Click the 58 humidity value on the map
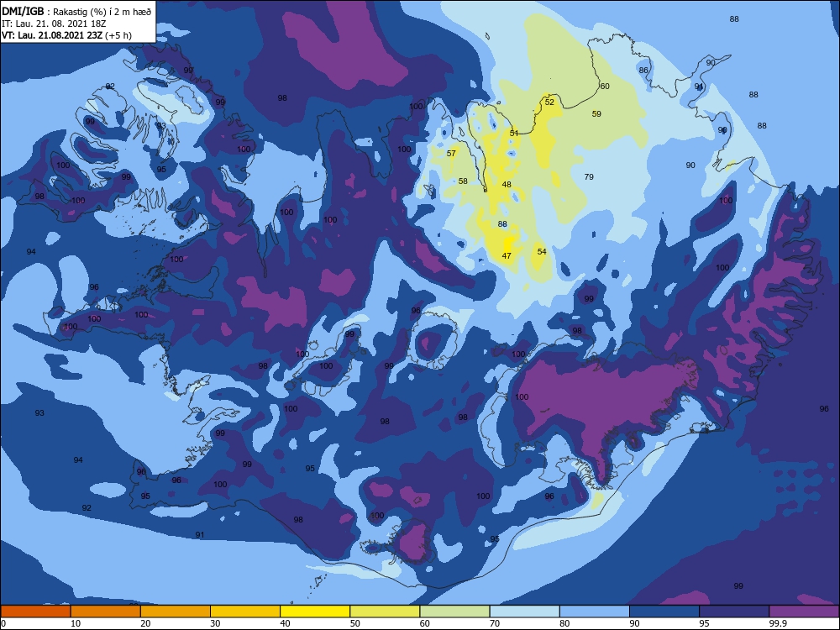The width and height of the screenshot is (840, 630). tap(463, 181)
